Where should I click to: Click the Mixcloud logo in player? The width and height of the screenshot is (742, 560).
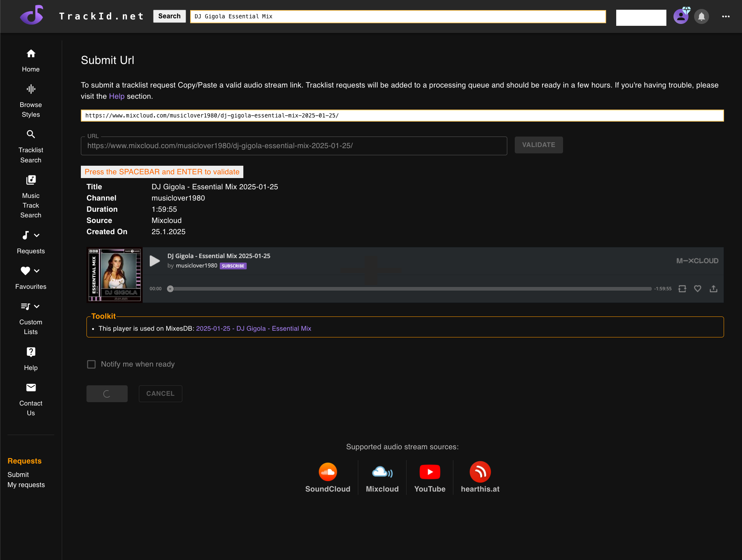tap(697, 261)
